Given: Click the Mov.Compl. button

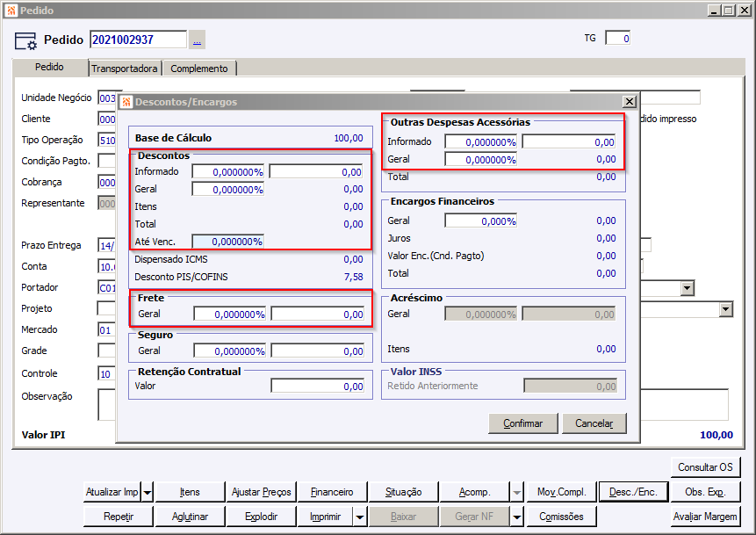Looking at the screenshot, I should (562, 492).
